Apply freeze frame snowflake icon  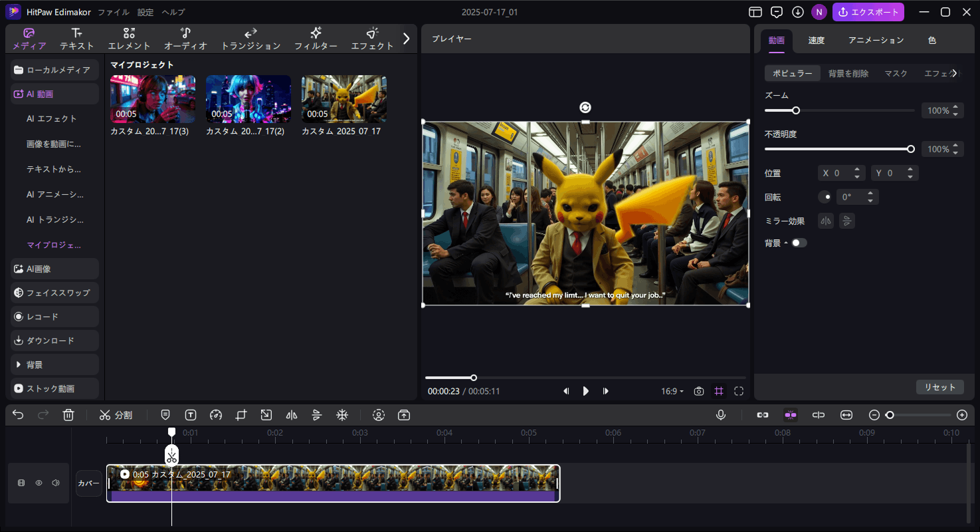point(342,415)
